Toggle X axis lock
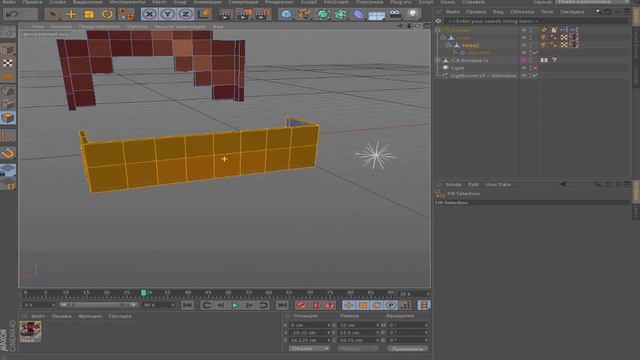640x360 pixels. point(149,14)
